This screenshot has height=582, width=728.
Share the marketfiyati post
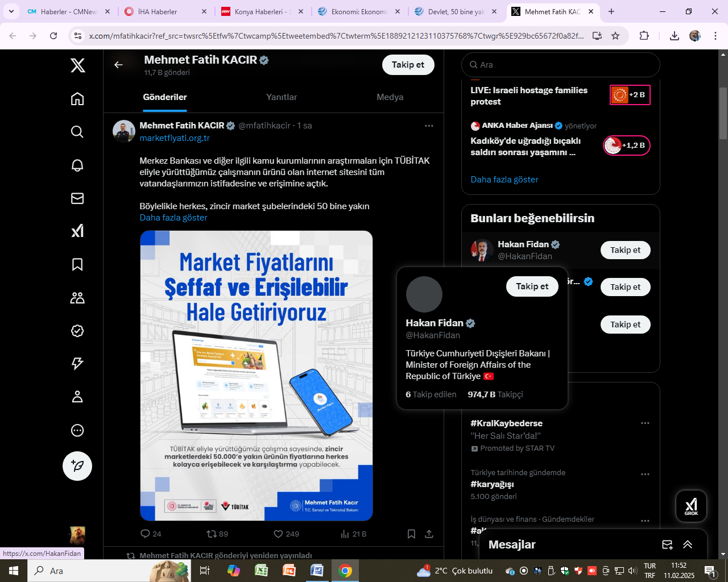[429, 534]
